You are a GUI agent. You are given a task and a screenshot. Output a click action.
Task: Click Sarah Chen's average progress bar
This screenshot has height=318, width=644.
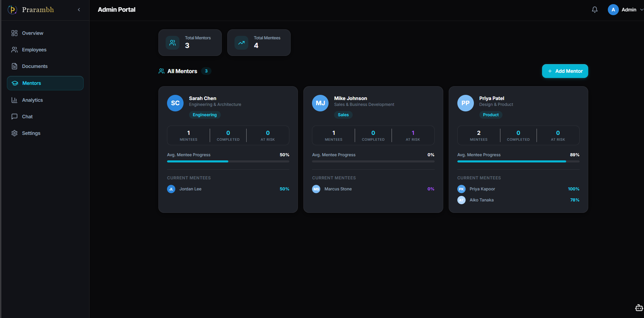pyautogui.click(x=228, y=161)
